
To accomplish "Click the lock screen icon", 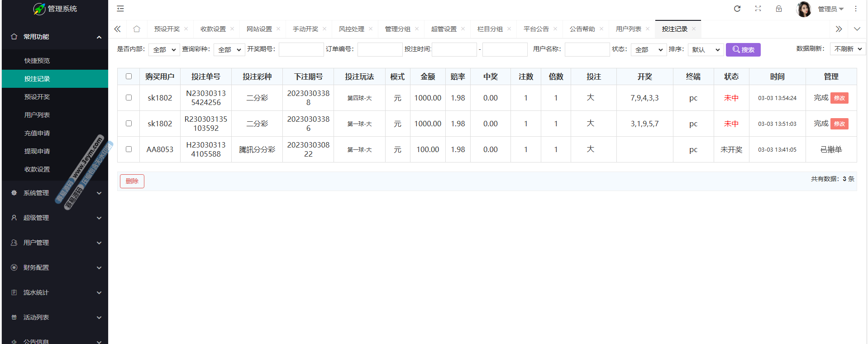I will [x=778, y=9].
